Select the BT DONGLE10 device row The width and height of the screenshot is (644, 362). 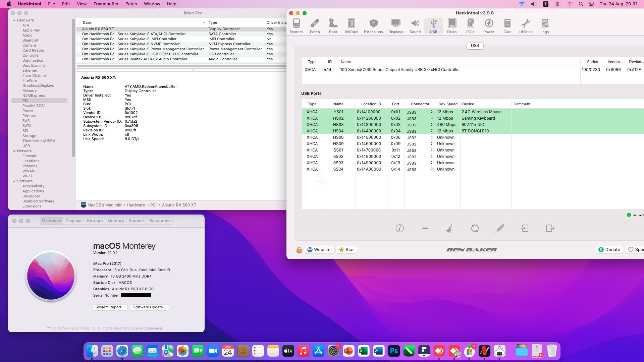coord(473,131)
